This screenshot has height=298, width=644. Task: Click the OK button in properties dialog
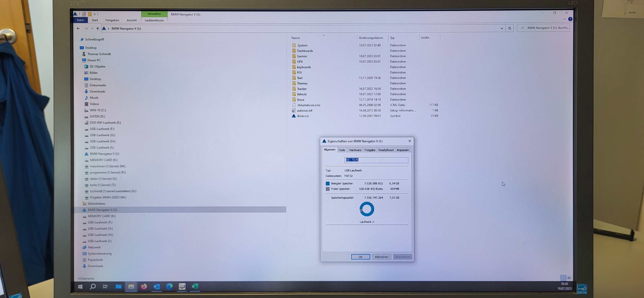(360, 257)
